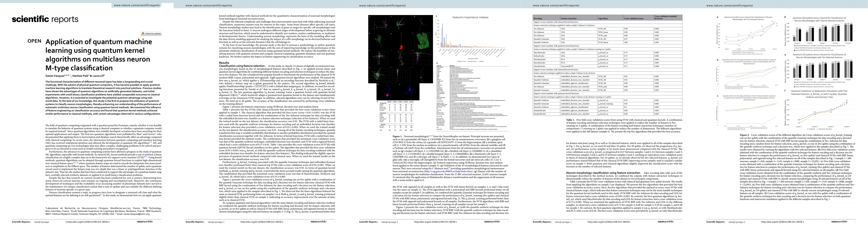Click nature portfolio logo on the title page footer

point(145,222)
